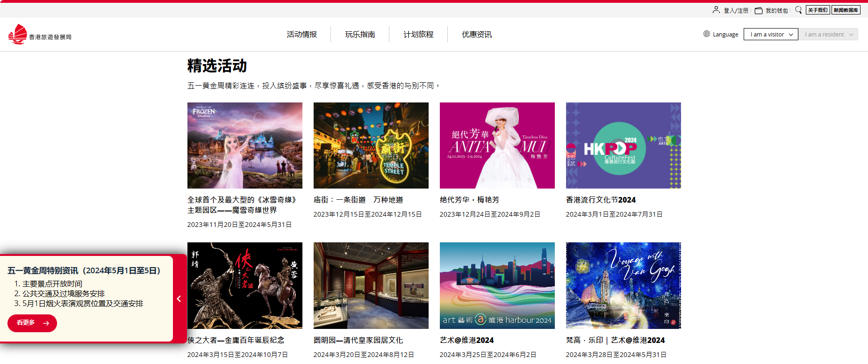This screenshot has height=364, width=868.
Task: Open the Temple Street neon thumbnail
Action: (371, 146)
